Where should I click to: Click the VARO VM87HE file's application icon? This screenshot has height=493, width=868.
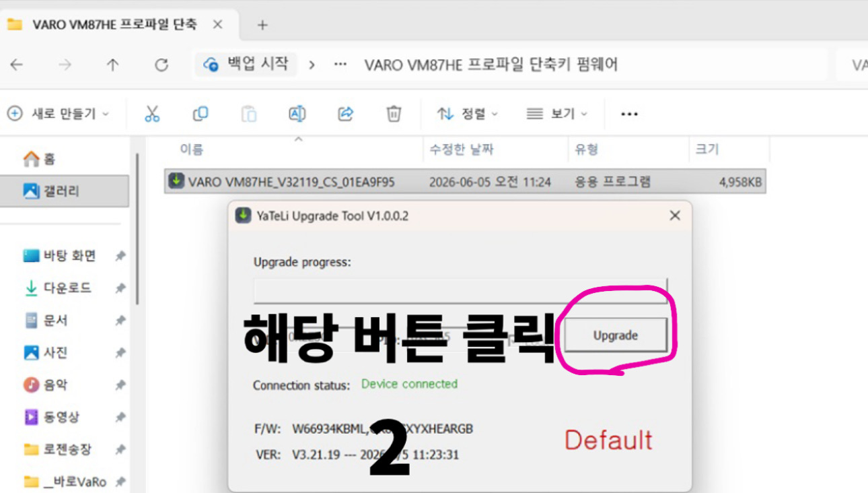(x=176, y=181)
